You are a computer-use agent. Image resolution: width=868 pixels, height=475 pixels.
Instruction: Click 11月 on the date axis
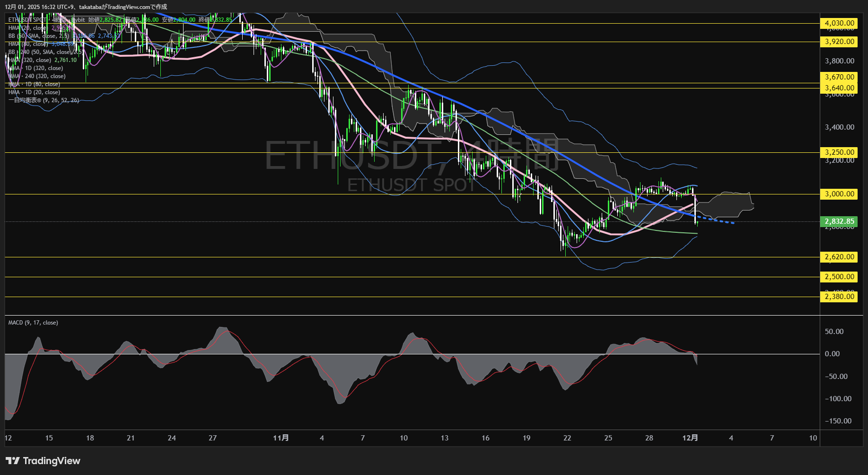[x=281, y=438]
